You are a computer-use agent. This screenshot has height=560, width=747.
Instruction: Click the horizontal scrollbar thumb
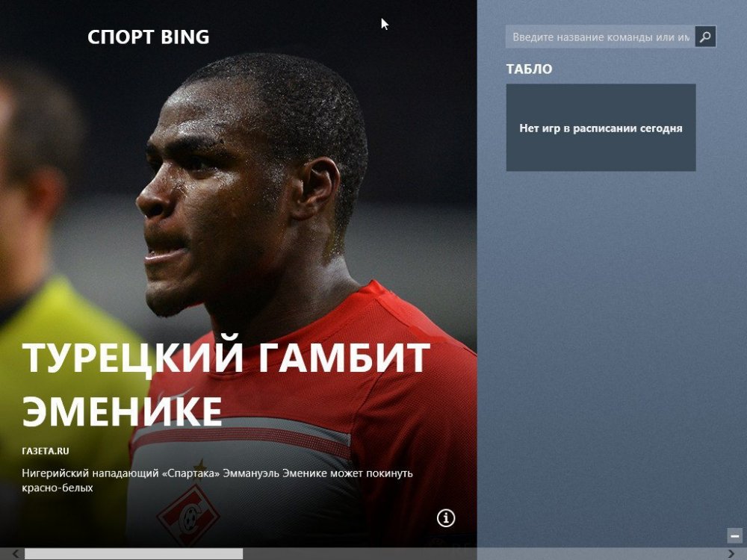coord(134,554)
